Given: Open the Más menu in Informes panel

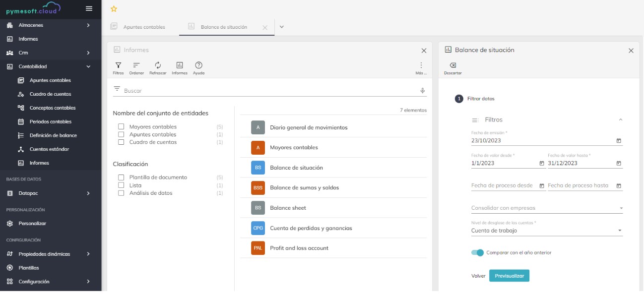Looking at the screenshot, I should (420, 65).
